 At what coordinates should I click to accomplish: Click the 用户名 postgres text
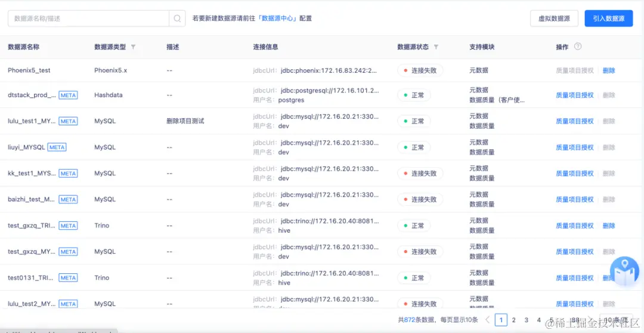coord(278,100)
